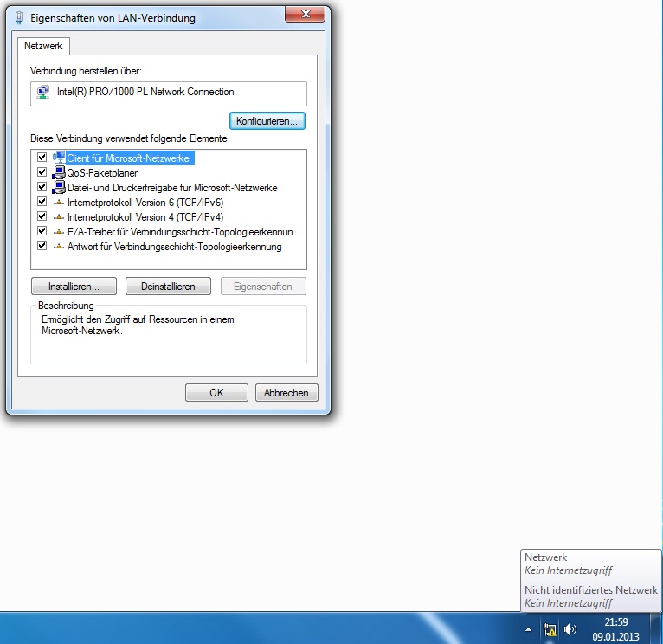This screenshot has width=663, height=644.
Task: Disable Internetprotokoll Version 6 checkbox
Action: click(42, 202)
